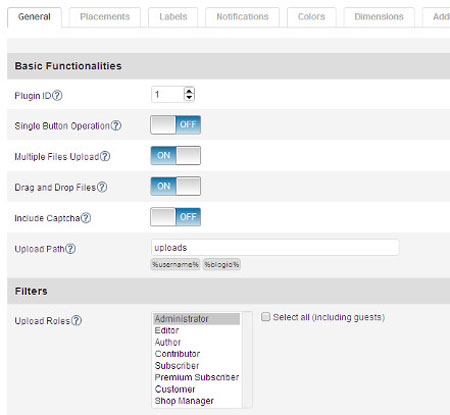450x415 pixels.
Task: Insert the %blogid% variable button
Action: pyautogui.click(x=222, y=265)
